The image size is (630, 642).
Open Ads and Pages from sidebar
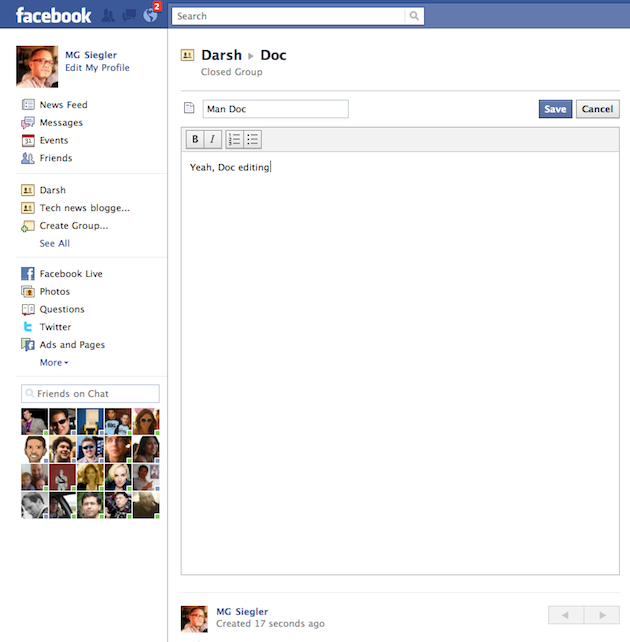(72, 345)
